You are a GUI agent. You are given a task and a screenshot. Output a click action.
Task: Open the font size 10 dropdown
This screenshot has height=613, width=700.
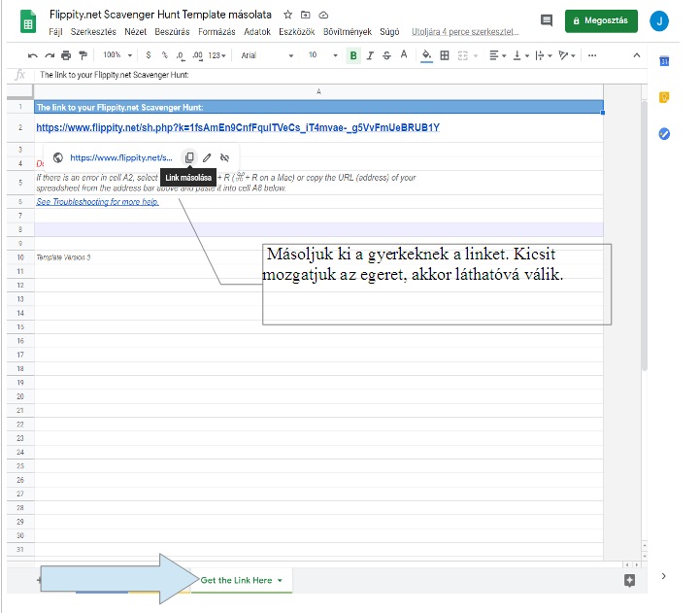tap(322, 55)
